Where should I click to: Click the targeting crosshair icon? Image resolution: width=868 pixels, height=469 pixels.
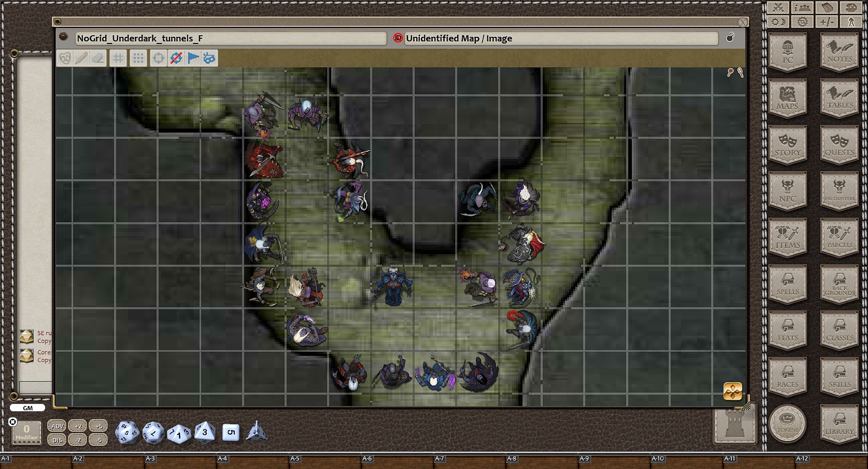pos(158,58)
